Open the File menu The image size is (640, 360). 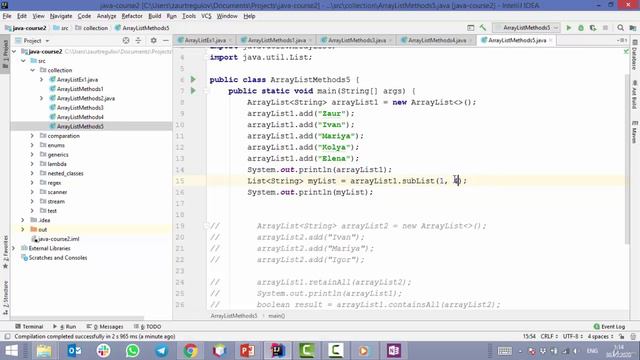7,16
